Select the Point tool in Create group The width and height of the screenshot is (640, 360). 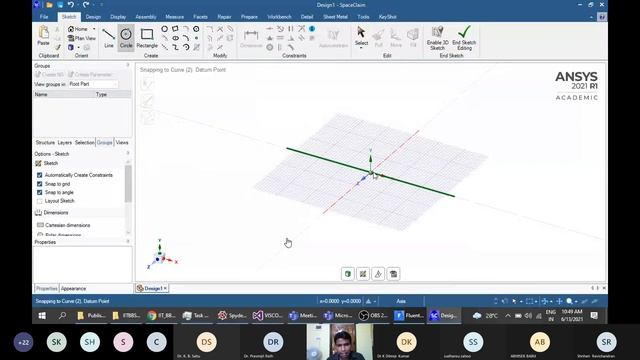point(196,38)
